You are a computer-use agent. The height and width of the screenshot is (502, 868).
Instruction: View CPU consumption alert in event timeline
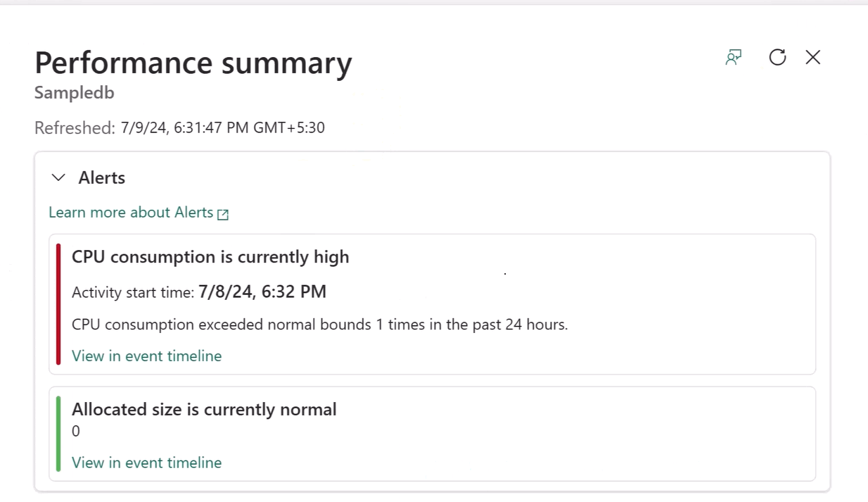click(146, 356)
